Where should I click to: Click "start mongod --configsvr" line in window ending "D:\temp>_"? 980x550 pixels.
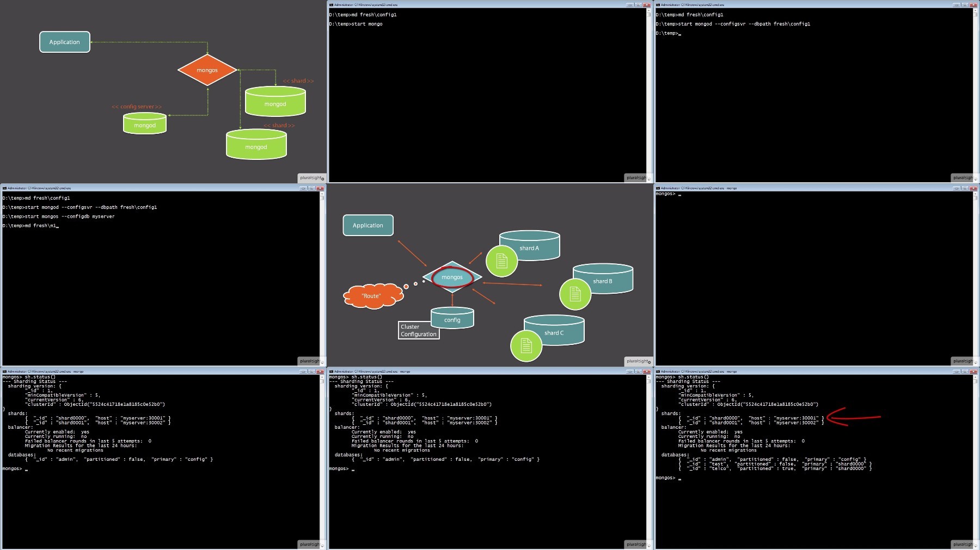tap(733, 24)
